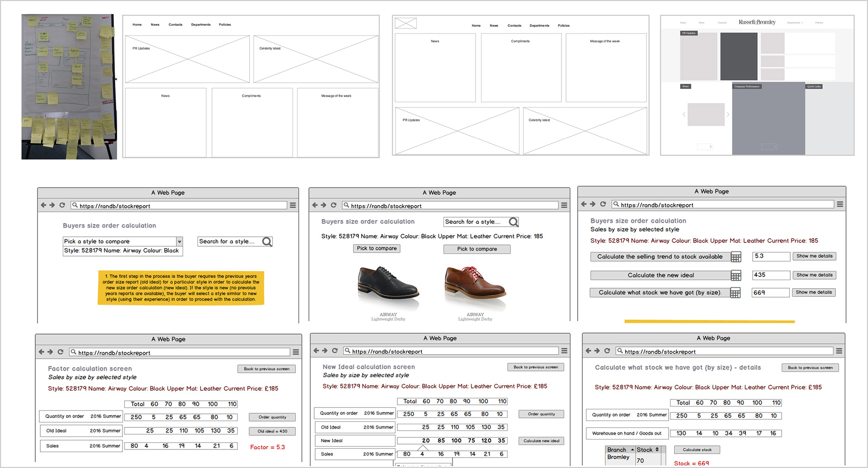Open the hamburger menu in the stock-by-size details window
868x468 pixels.
coord(839,351)
